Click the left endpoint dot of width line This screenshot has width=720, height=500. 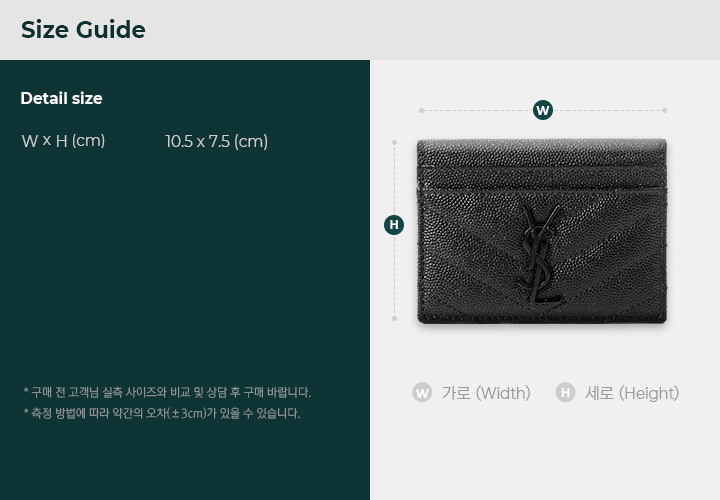click(422, 110)
